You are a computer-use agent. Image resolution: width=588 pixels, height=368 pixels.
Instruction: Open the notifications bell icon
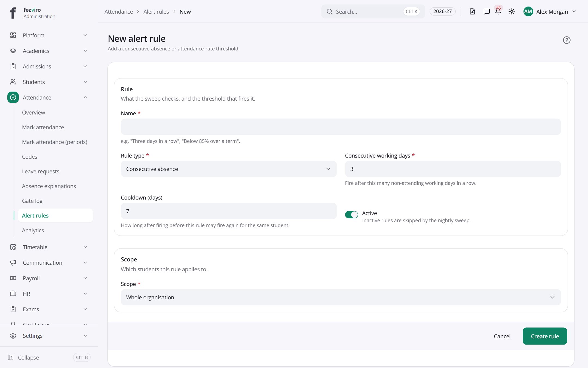pyautogui.click(x=498, y=11)
